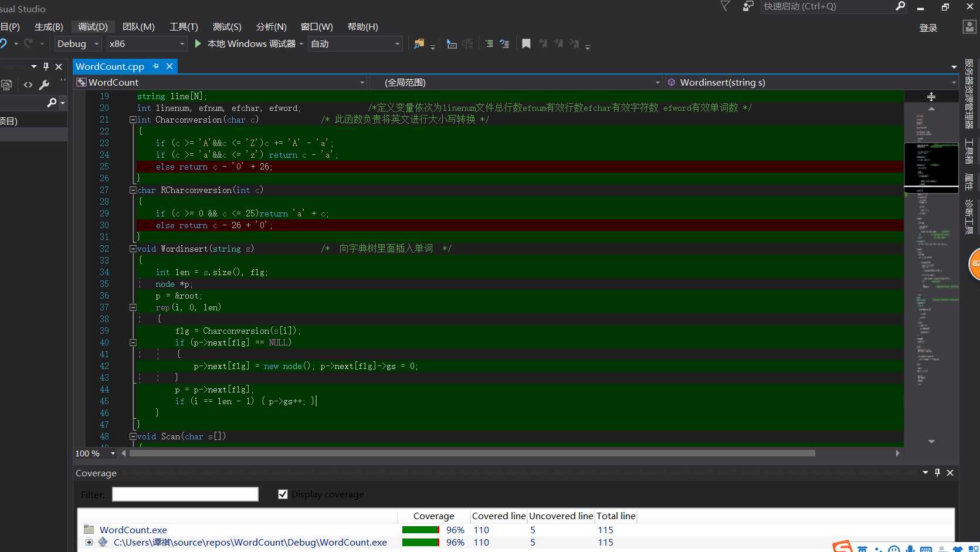Collapse the Wordinsert function at line 32
980x552 pixels.
click(133, 249)
